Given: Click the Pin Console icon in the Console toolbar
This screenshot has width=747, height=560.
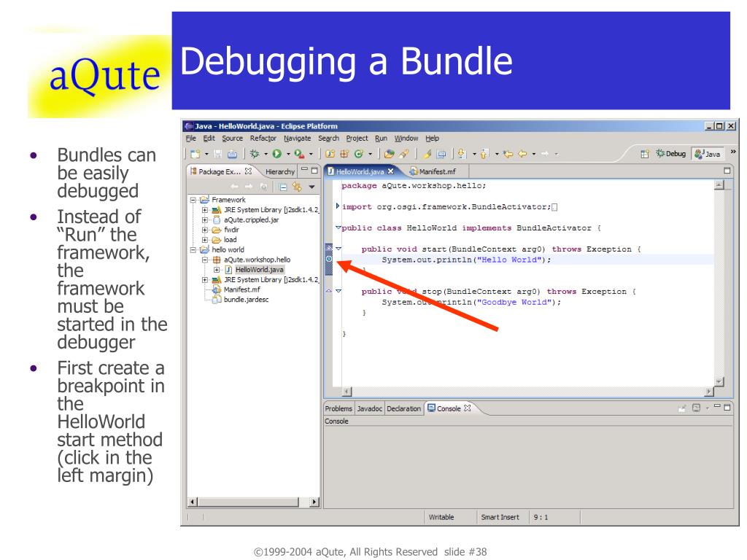Looking at the screenshot, I should pyautogui.click(x=681, y=408).
